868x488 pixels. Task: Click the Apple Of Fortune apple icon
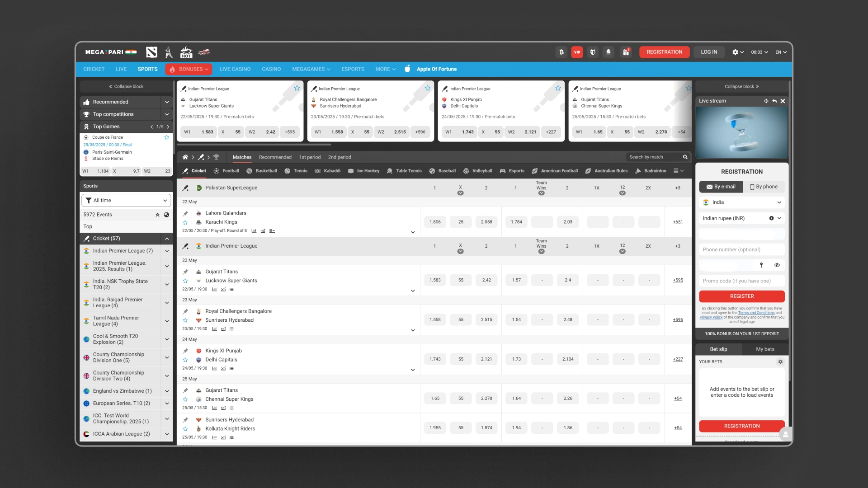407,69
